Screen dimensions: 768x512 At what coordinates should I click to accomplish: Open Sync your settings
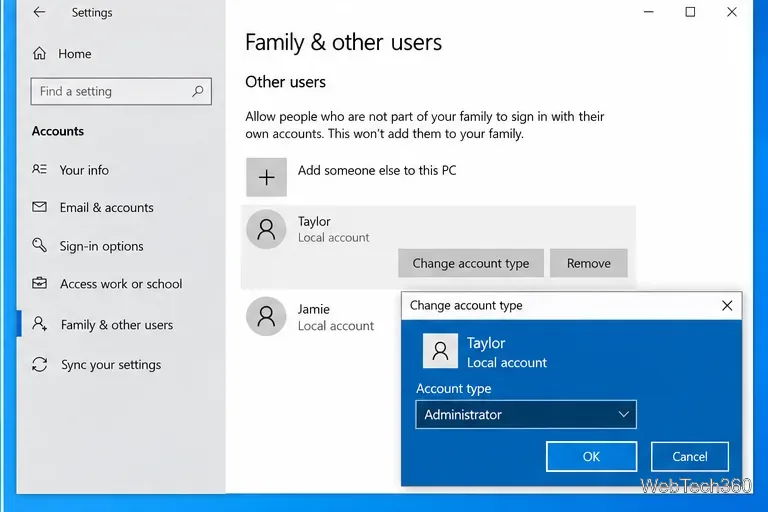(111, 365)
